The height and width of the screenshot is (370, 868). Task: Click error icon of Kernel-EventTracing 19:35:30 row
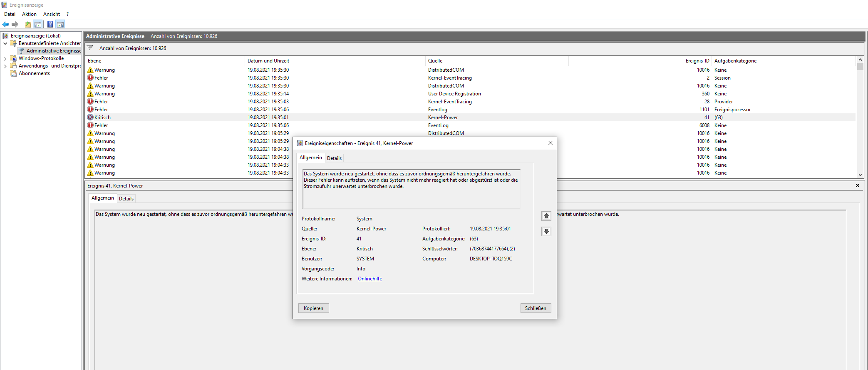90,78
